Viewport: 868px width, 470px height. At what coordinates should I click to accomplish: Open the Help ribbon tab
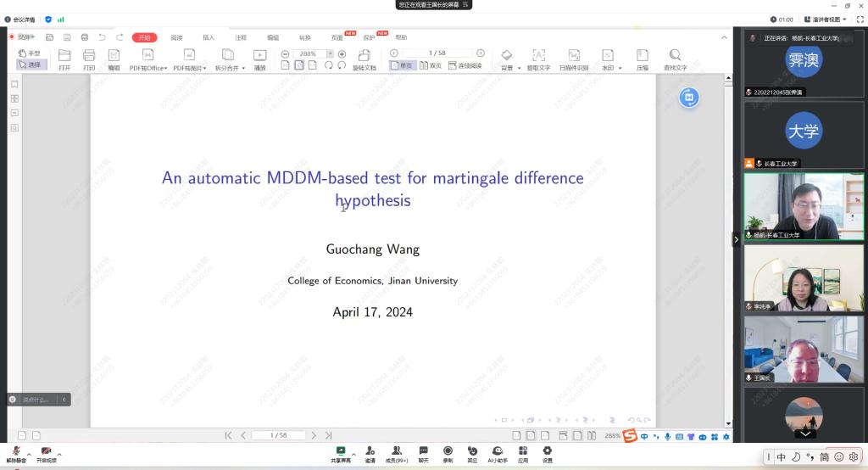pos(401,37)
